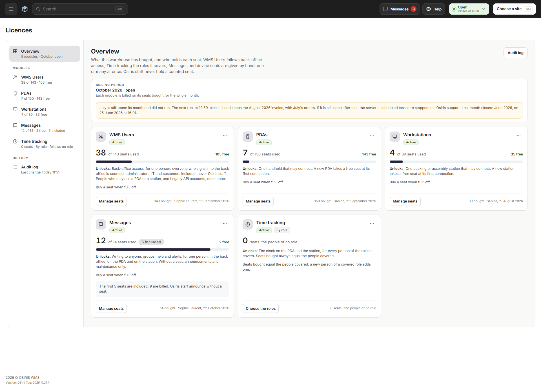The height and width of the screenshot is (392, 541).
Task: Open Messages module in sidebar
Action: point(45,128)
